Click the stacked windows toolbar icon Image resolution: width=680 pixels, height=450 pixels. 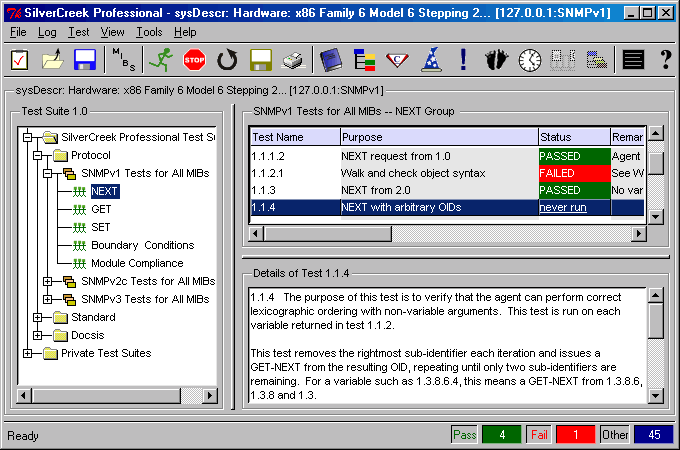click(597, 60)
